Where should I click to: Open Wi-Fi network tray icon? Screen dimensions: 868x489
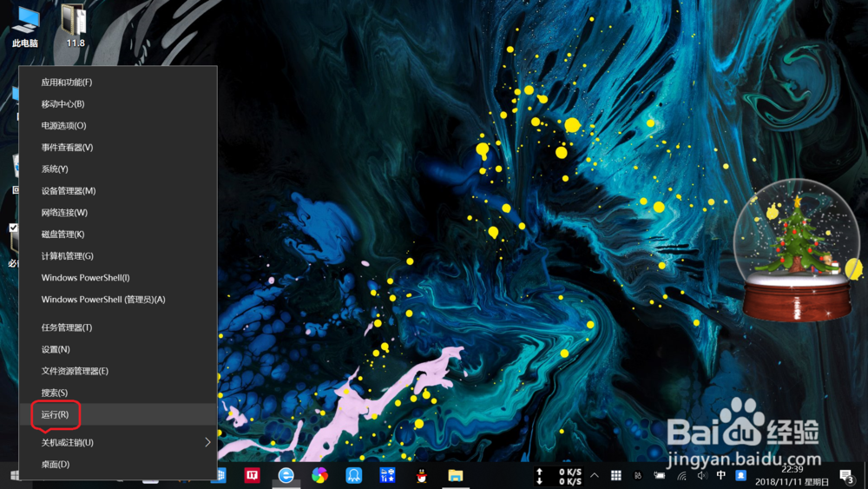tap(681, 476)
